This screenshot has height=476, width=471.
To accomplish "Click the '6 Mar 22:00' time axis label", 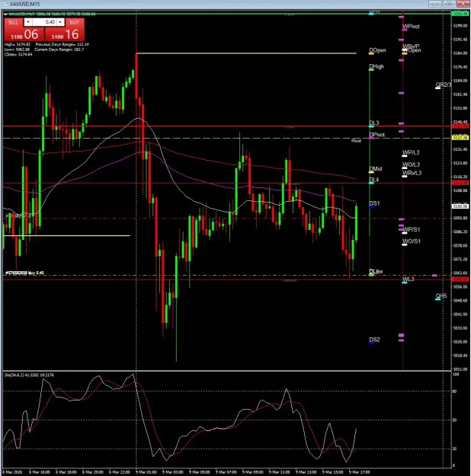I will 120,472.
